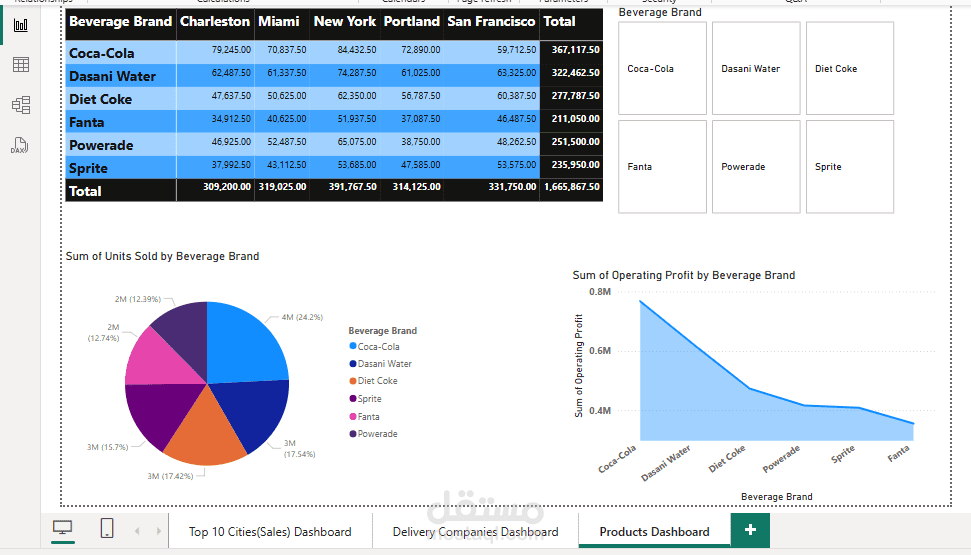Toggle Coca-Cola slicer tile
Screen dimensions: 971x555
coord(662,69)
